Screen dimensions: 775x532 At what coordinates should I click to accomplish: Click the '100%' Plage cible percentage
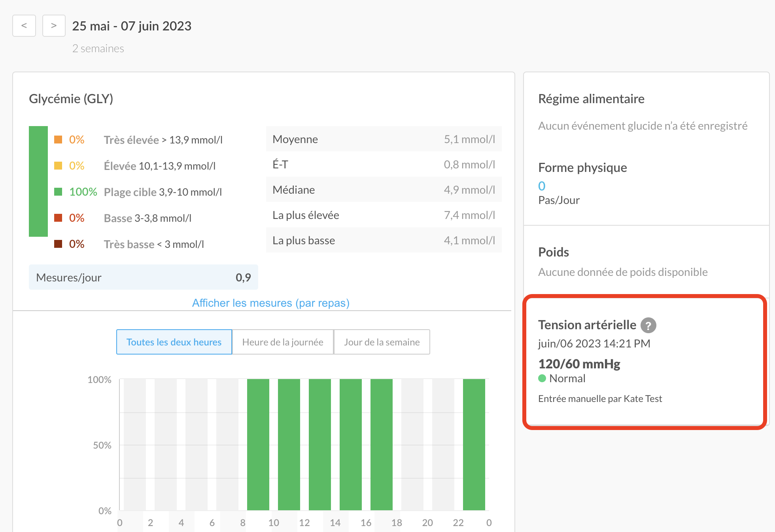click(x=83, y=192)
